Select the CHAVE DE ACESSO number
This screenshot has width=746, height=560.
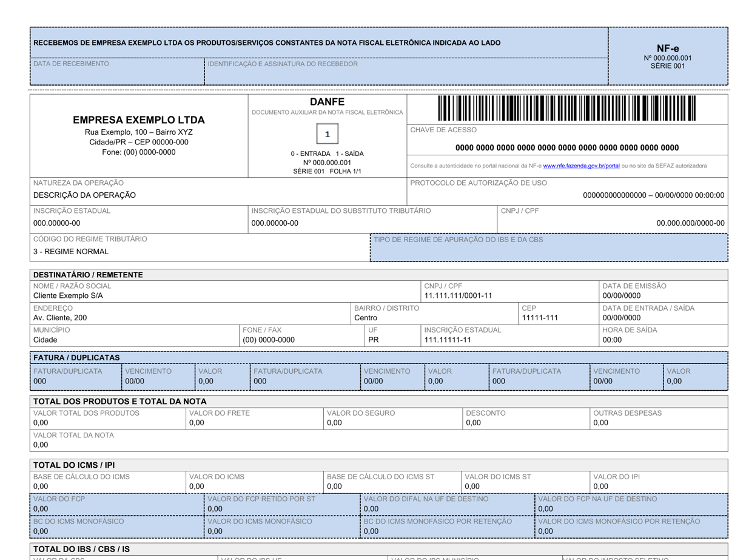pyautogui.click(x=567, y=147)
